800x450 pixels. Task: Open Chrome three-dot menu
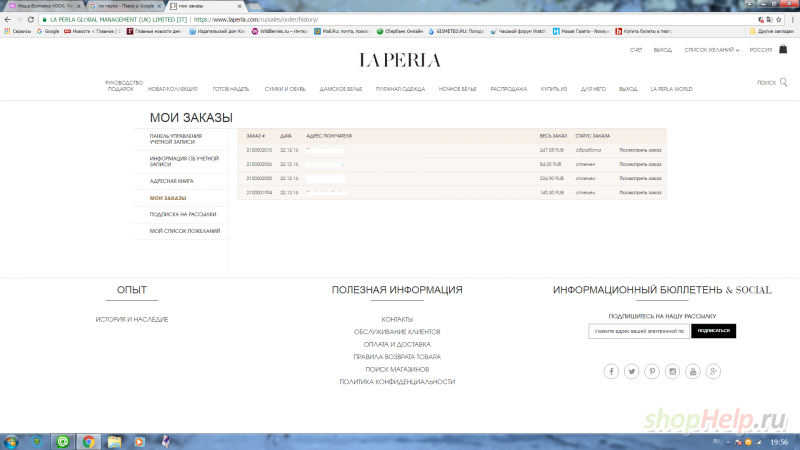pyautogui.click(x=792, y=19)
